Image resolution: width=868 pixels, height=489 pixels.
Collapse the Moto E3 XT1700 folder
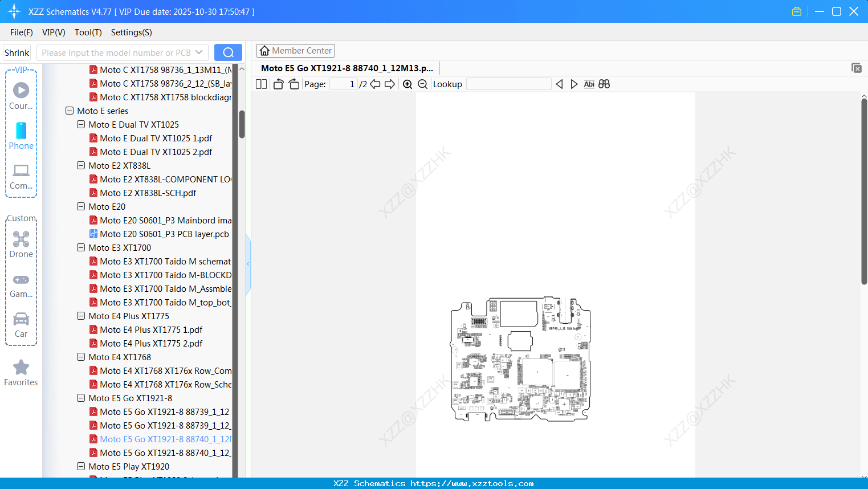[81, 248]
